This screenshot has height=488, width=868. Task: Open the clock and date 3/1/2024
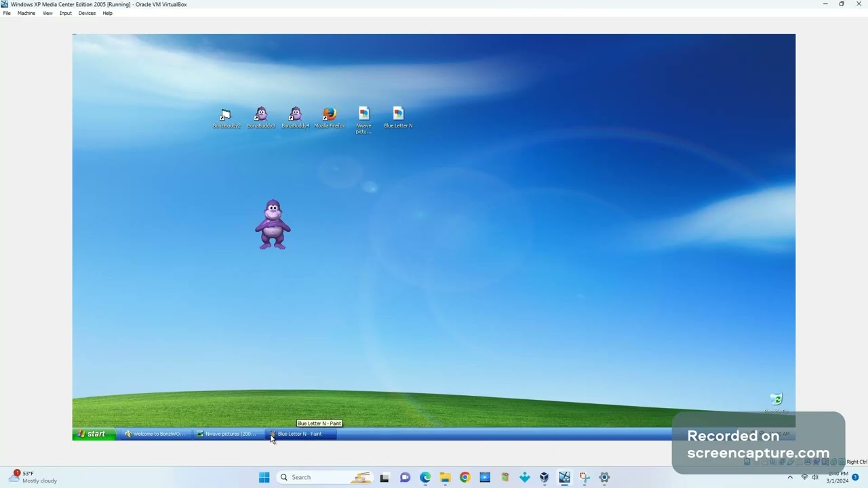(837, 477)
